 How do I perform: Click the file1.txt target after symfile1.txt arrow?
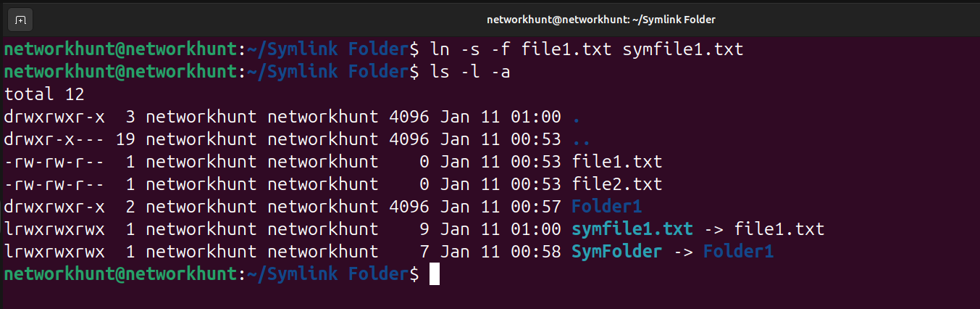pos(779,230)
